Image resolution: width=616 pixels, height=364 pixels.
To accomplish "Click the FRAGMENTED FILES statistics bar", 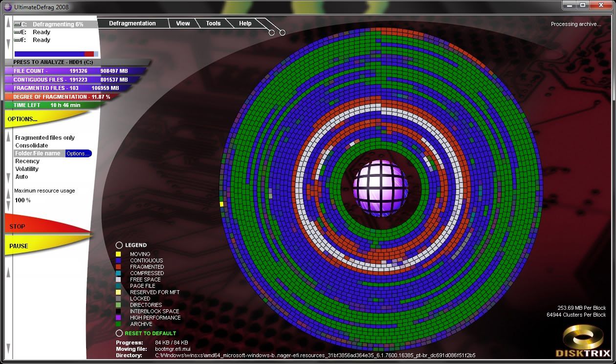I will coord(68,88).
